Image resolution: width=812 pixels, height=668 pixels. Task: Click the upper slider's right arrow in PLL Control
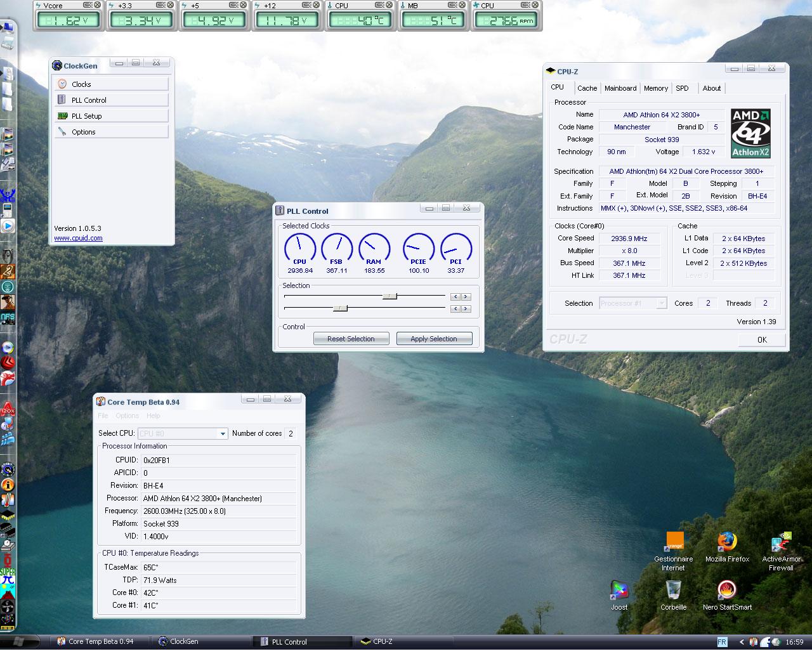pyautogui.click(x=466, y=296)
